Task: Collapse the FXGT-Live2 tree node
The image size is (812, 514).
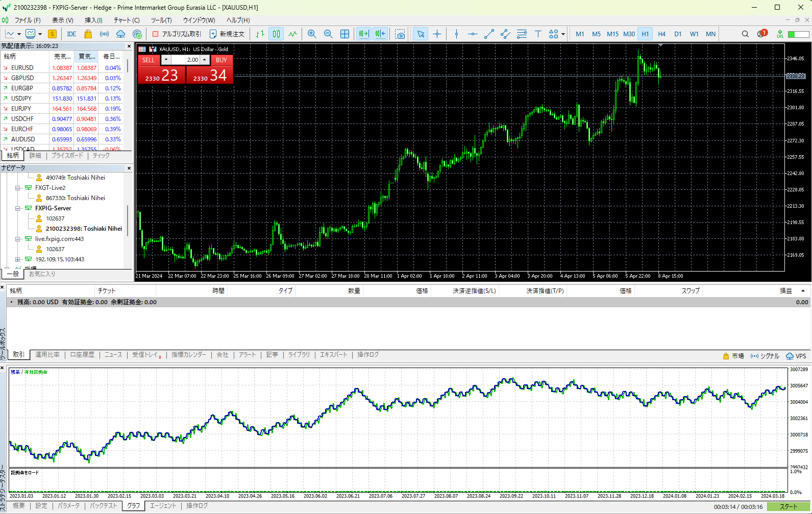Action: tap(17, 188)
